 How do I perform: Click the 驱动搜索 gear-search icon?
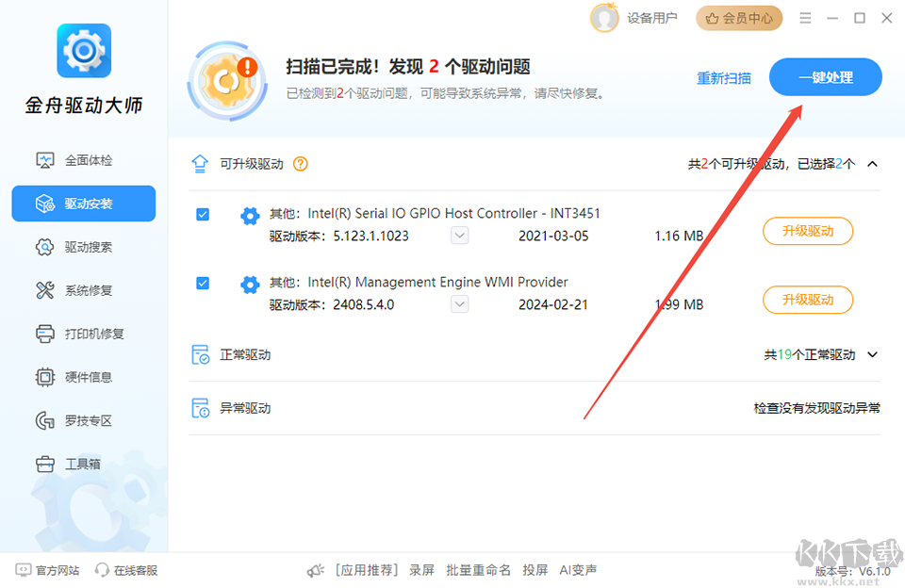pos(45,247)
